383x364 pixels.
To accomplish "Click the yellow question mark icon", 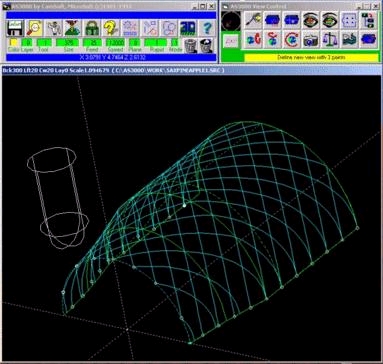I will 111,28.
